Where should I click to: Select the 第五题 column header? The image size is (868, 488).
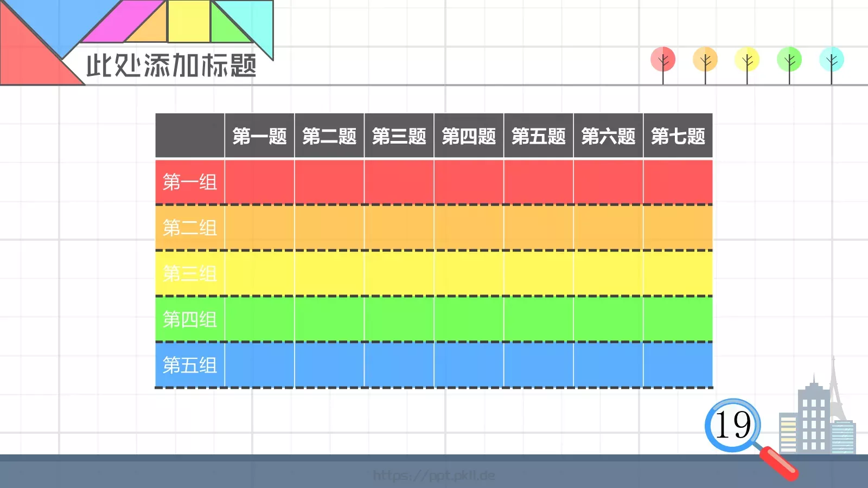point(539,136)
